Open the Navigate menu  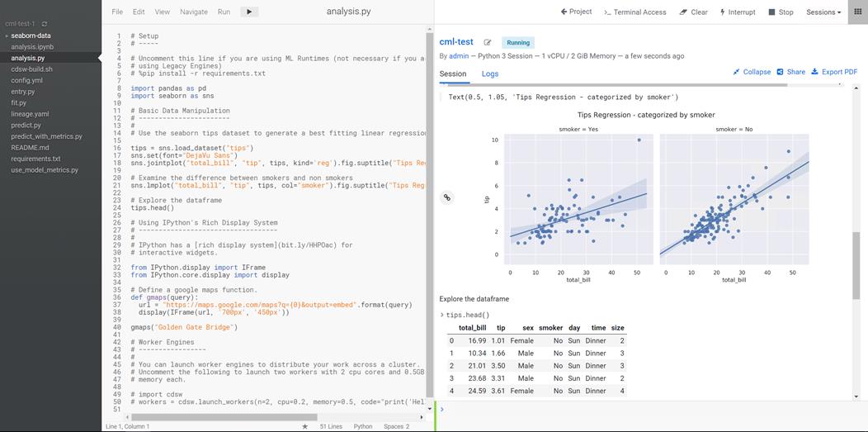click(x=194, y=12)
